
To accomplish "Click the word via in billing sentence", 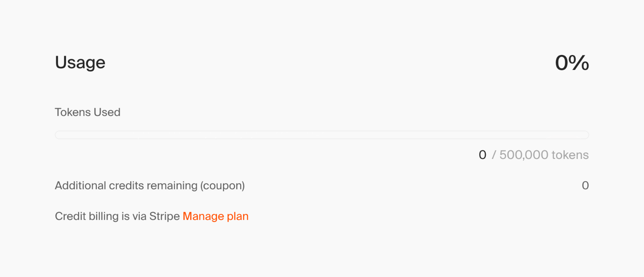I will [139, 216].
